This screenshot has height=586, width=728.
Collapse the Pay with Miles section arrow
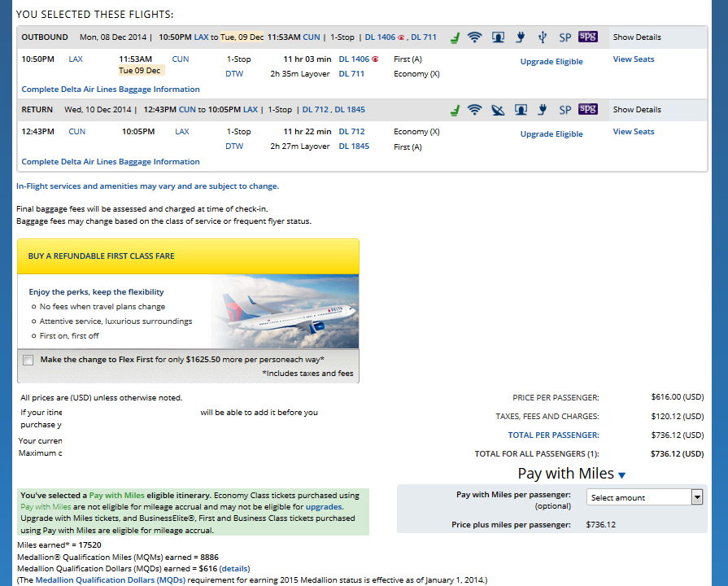click(622, 475)
